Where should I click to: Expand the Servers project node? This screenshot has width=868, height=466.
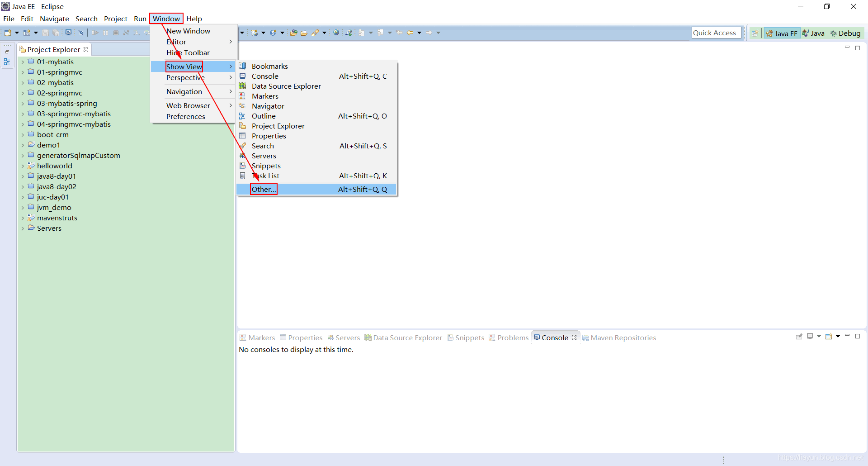pyautogui.click(x=23, y=228)
